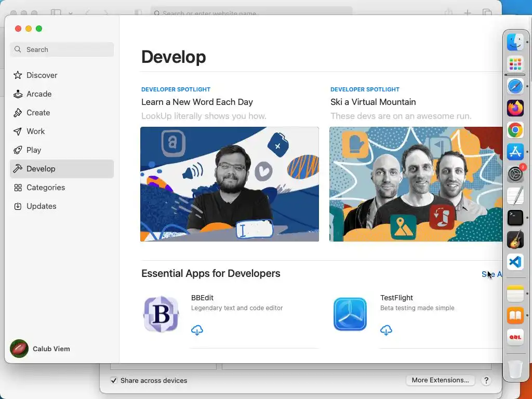This screenshot has height=399, width=532.
Task: Open Books from the Dock
Action: (515, 315)
